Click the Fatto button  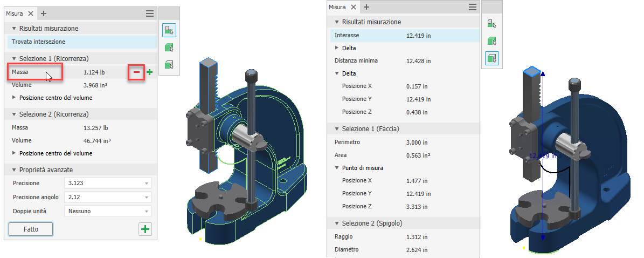pos(31,229)
